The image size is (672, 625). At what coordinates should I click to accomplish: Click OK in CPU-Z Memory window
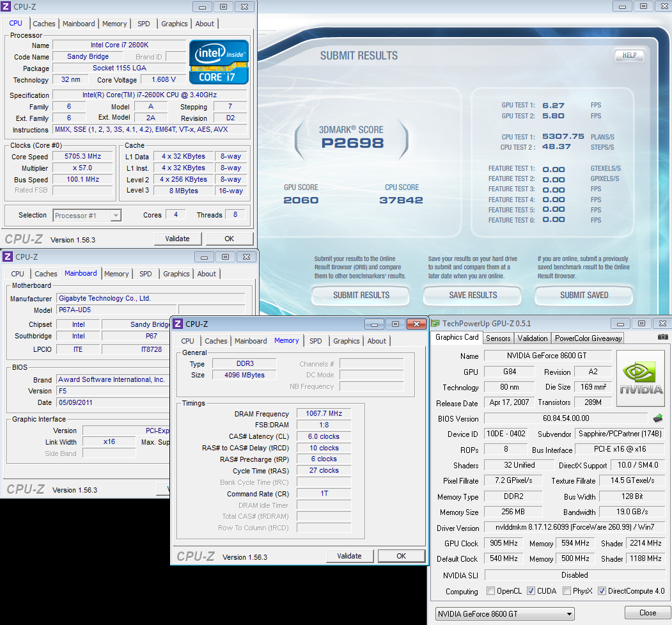click(x=401, y=556)
